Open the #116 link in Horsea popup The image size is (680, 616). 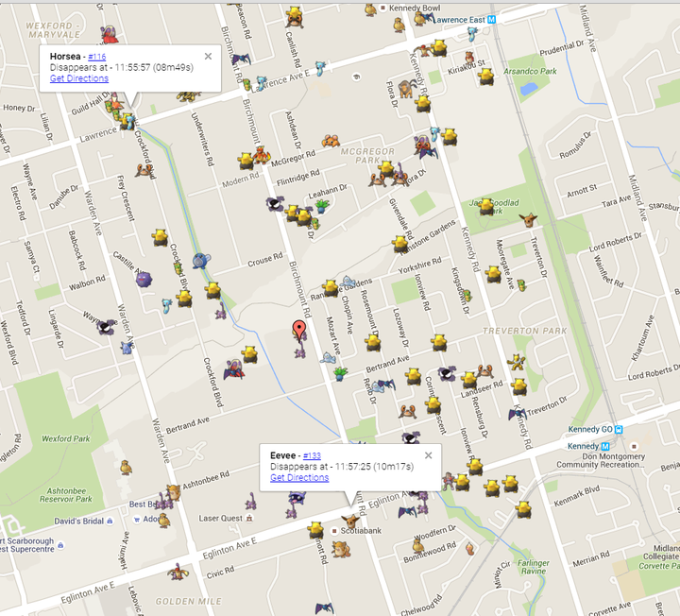[x=96, y=57]
